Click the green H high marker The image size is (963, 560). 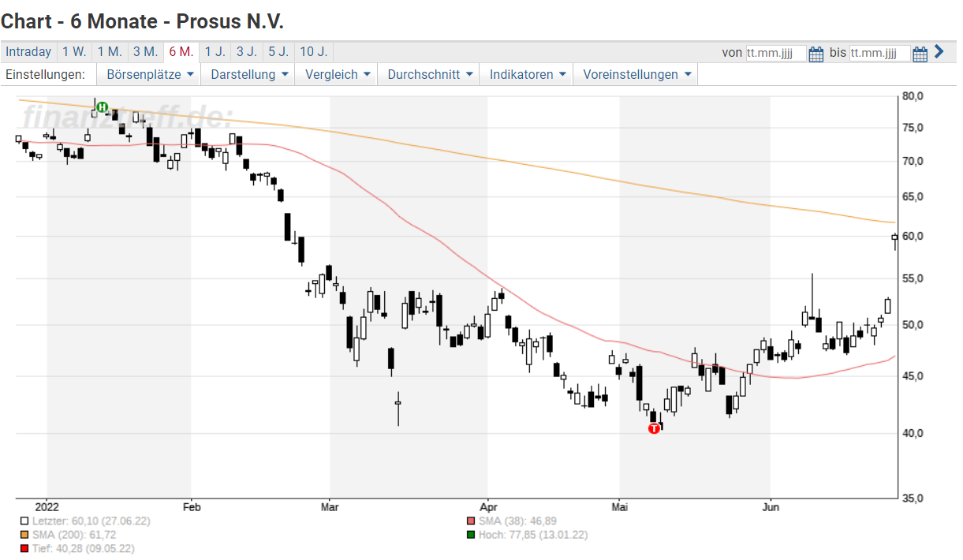pos(102,106)
